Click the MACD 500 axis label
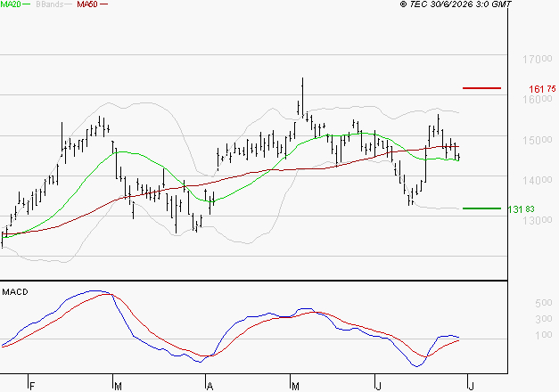 [x=544, y=303]
